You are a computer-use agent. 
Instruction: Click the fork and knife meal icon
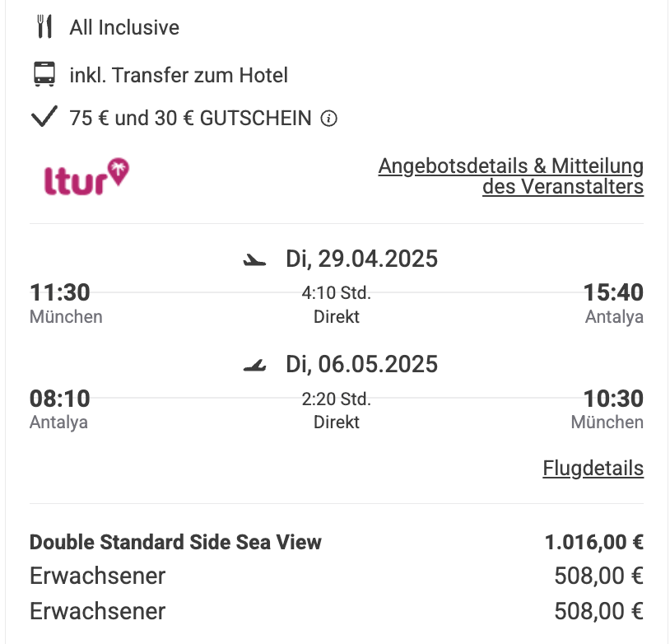pyautogui.click(x=44, y=27)
